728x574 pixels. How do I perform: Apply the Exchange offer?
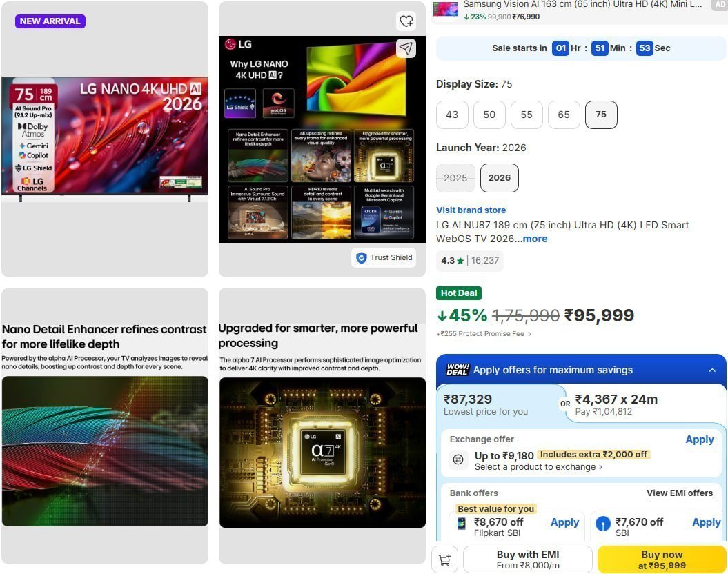[x=699, y=439]
